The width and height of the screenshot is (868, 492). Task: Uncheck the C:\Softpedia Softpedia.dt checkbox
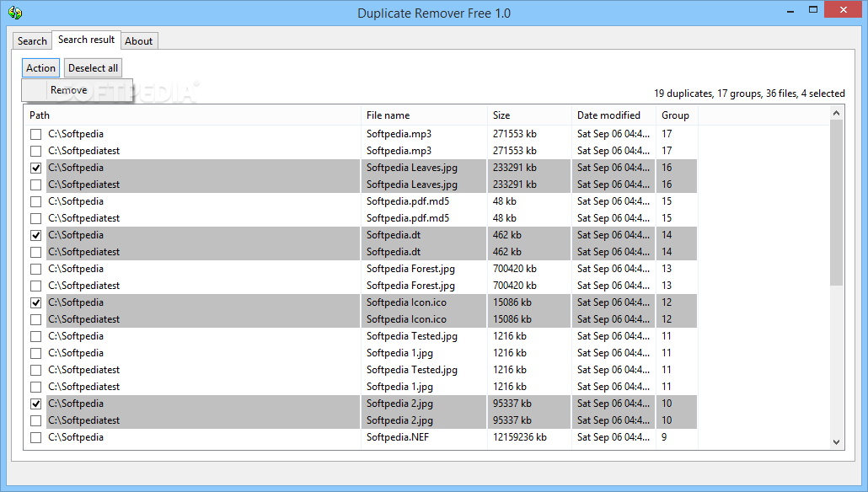(x=36, y=235)
